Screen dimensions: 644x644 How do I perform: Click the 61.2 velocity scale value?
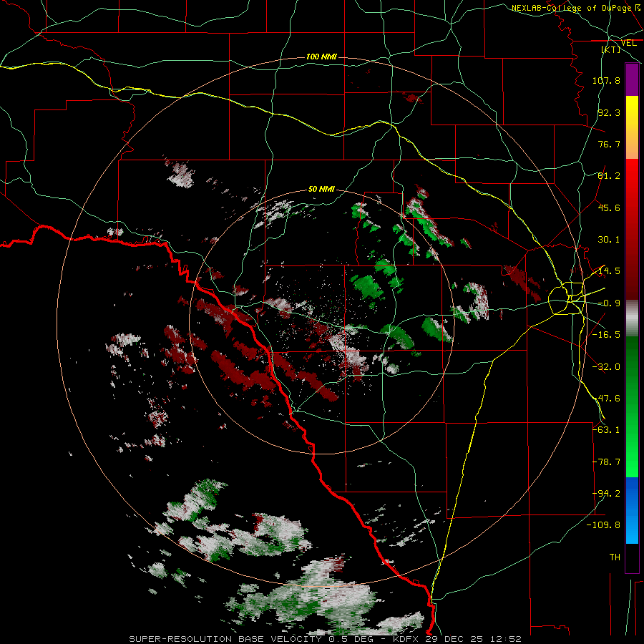point(609,176)
